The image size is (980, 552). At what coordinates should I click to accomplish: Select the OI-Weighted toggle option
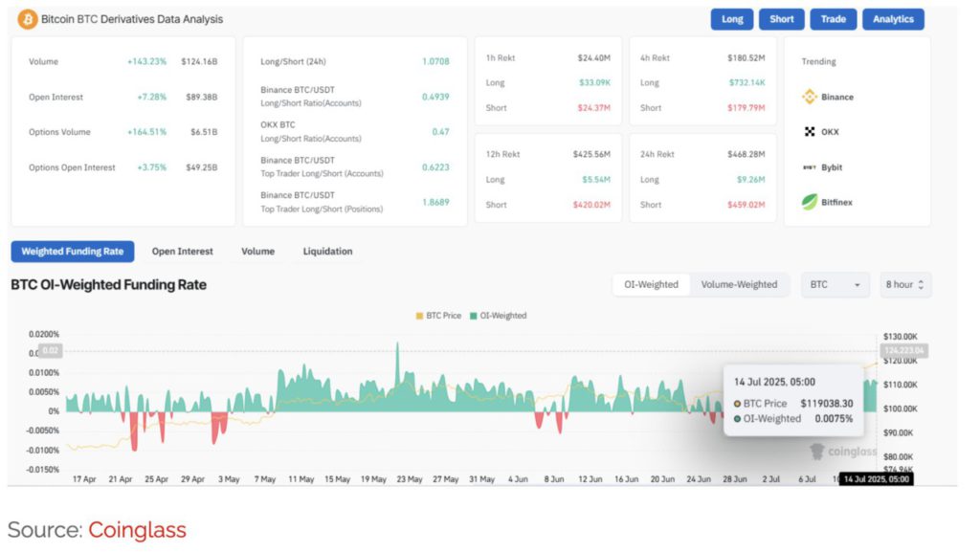click(651, 284)
